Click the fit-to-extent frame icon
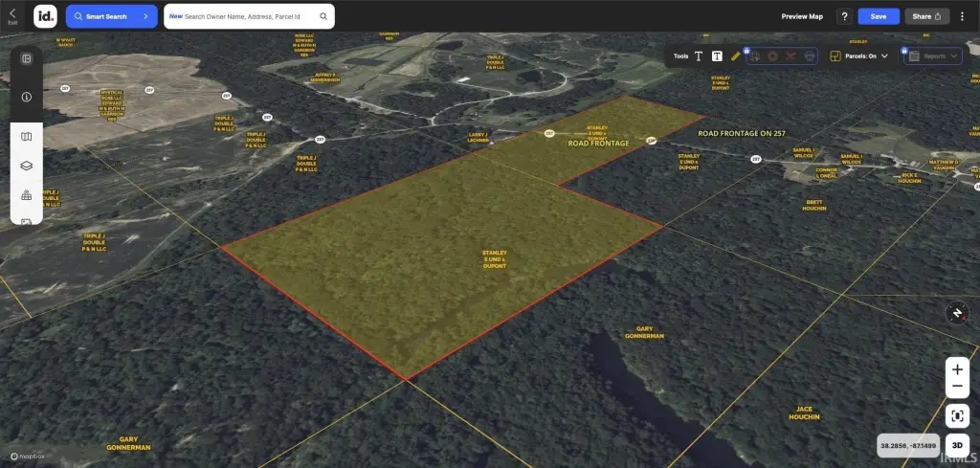The image size is (980, 468). 957,415
